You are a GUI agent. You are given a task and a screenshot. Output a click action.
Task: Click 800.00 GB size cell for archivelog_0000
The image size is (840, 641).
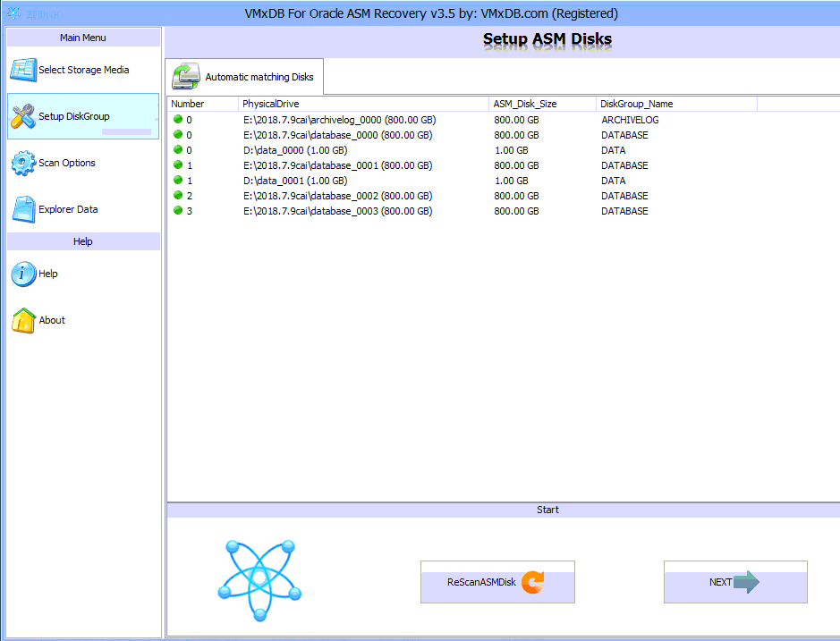(x=516, y=120)
